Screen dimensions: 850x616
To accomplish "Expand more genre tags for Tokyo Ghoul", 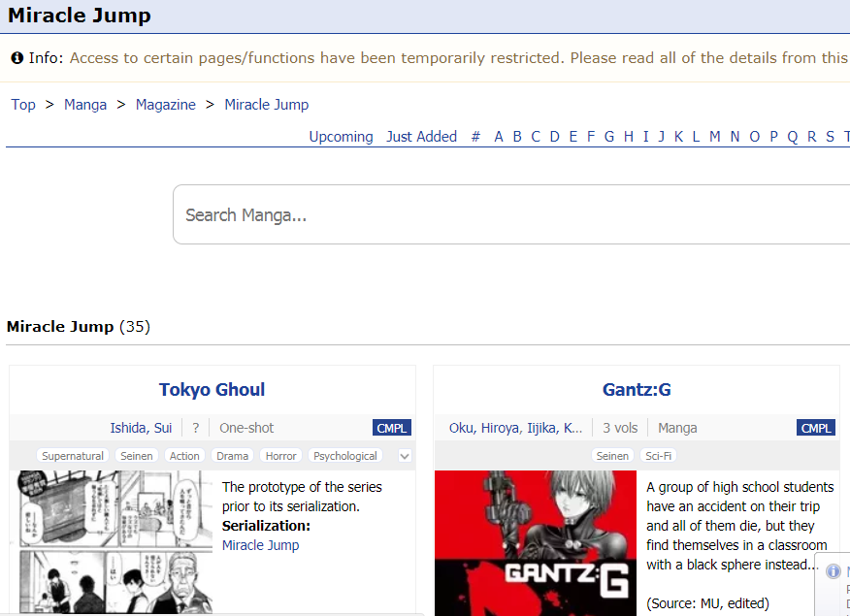I will pos(405,456).
